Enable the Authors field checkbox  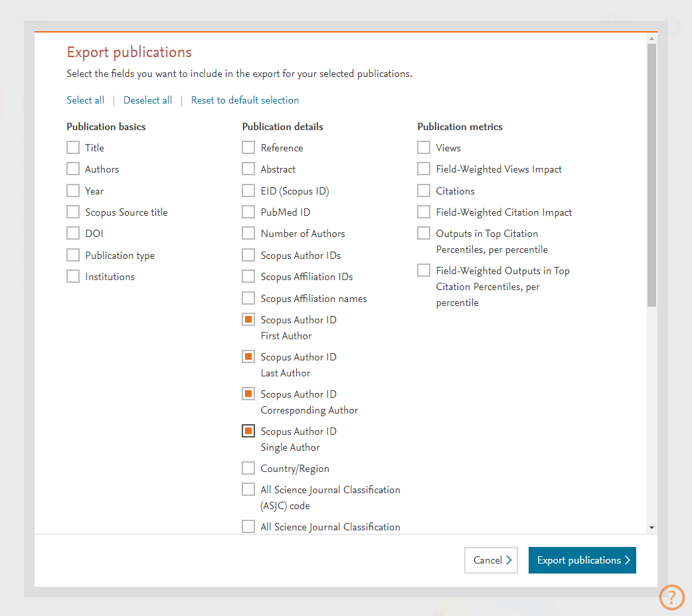(73, 169)
